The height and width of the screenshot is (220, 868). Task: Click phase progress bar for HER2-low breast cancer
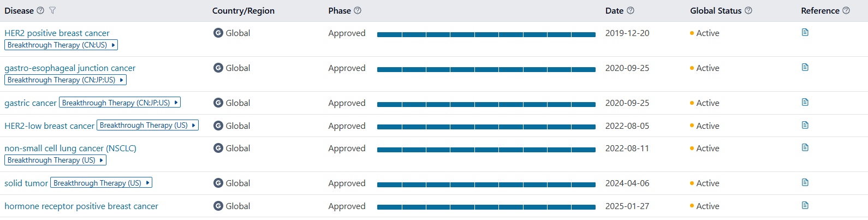(486, 127)
